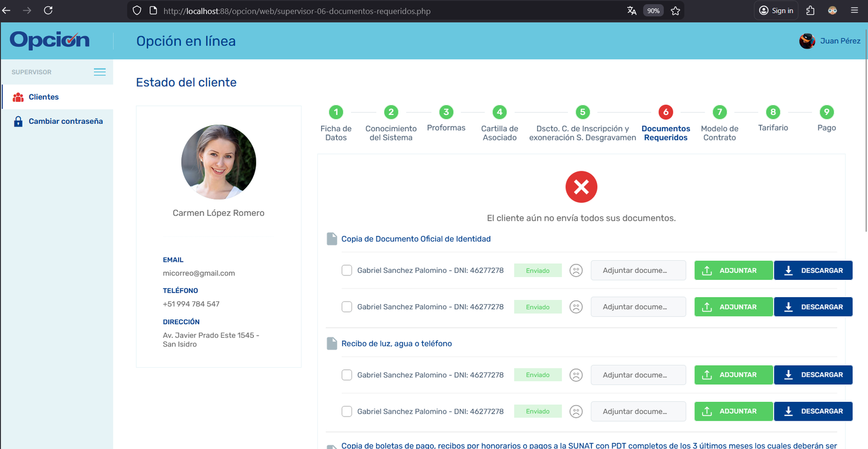This screenshot has height=449, width=868.
Task: Open Cambiar contraseña in the sidebar
Action: [x=57, y=121]
